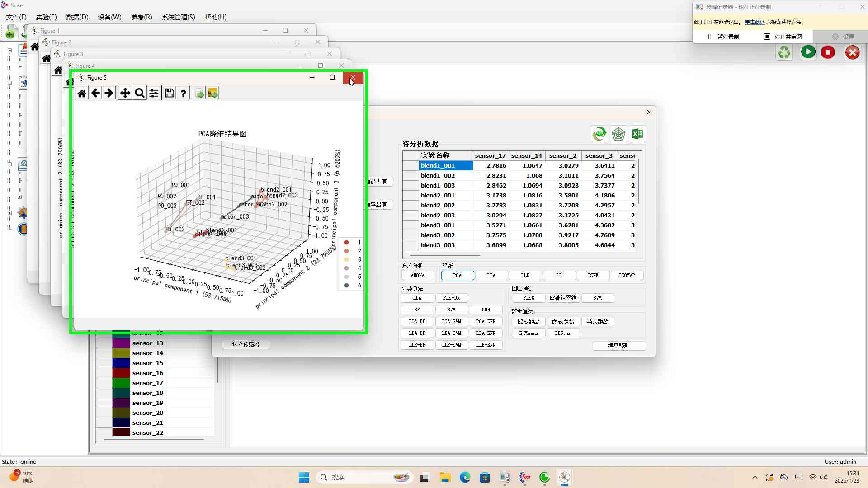Click the sensor_15 blue color swatch

pos(121,363)
